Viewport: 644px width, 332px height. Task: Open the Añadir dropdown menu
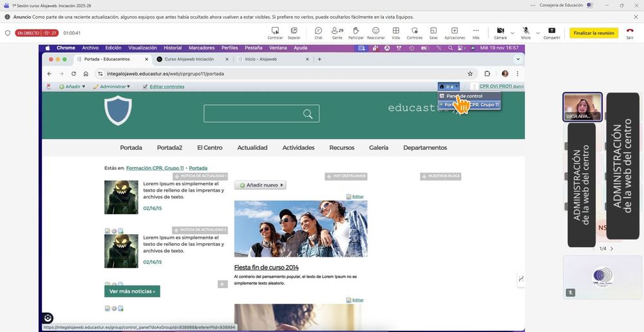tap(72, 87)
